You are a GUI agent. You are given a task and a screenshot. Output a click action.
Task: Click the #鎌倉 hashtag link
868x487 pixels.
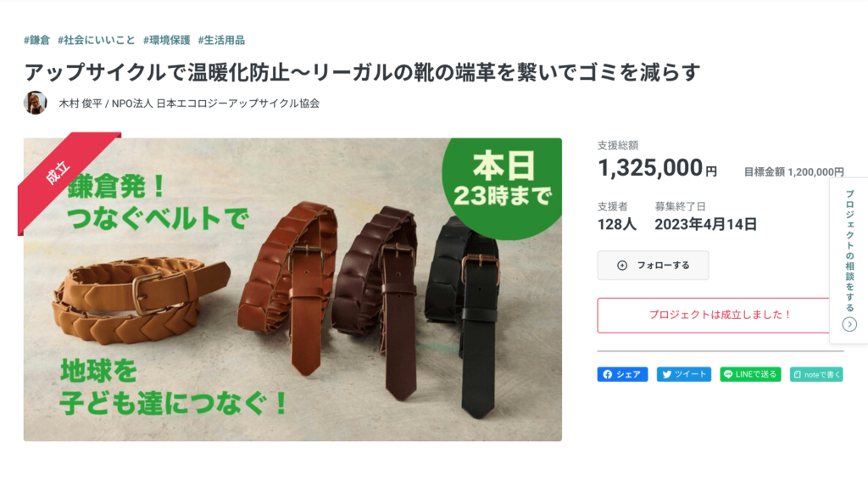point(36,40)
